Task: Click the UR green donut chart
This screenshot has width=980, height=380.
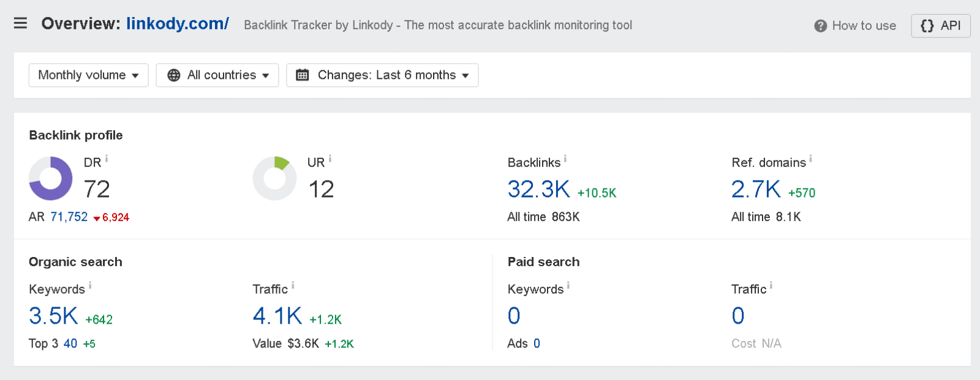Action: click(274, 179)
